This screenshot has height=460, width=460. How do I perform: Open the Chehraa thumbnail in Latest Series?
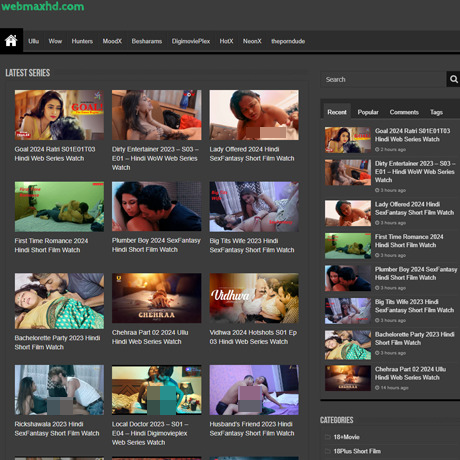tap(157, 298)
